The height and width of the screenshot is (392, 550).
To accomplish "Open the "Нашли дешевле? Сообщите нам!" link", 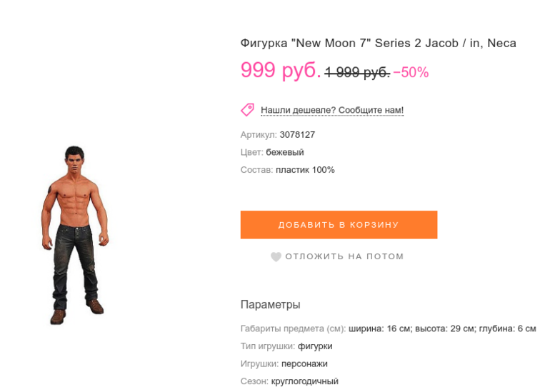I will coord(332,110).
